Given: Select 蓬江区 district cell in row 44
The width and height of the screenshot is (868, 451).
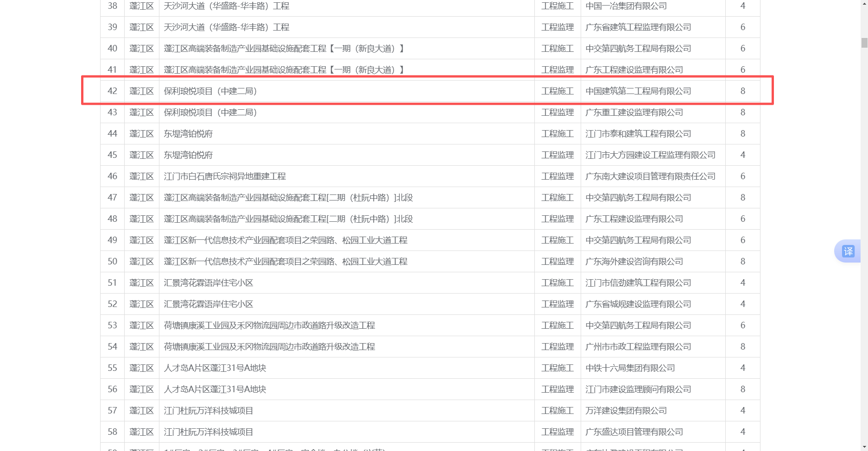Looking at the screenshot, I should (x=142, y=134).
